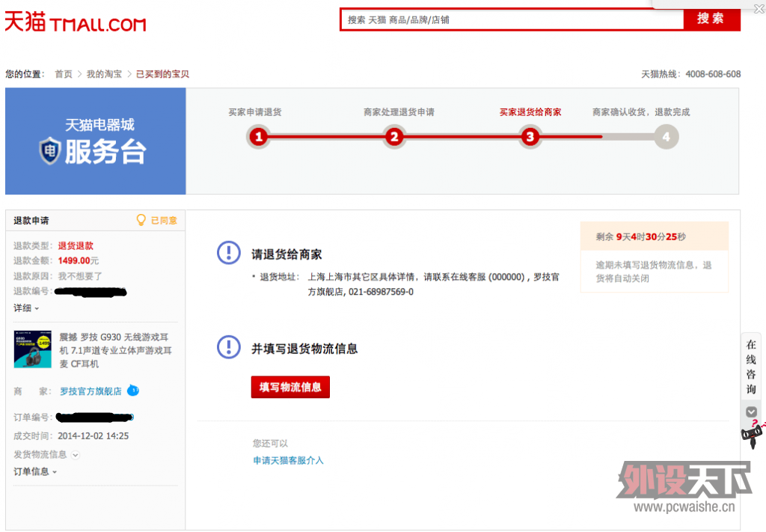Click refund amount 1499.00元
The image size is (766, 532).
tap(78, 261)
